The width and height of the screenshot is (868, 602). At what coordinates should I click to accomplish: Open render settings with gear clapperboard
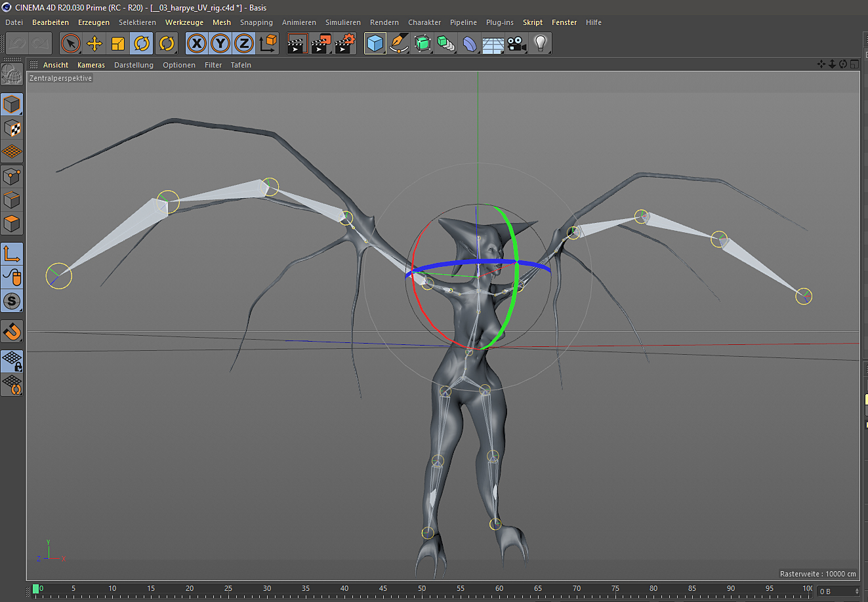coord(345,44)
